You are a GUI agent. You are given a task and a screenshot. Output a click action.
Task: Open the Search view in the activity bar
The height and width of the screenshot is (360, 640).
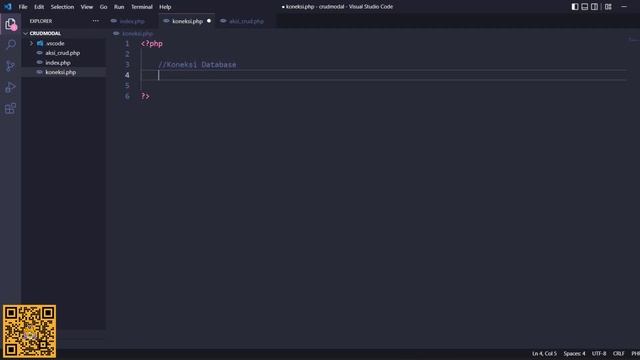[11, 44]
